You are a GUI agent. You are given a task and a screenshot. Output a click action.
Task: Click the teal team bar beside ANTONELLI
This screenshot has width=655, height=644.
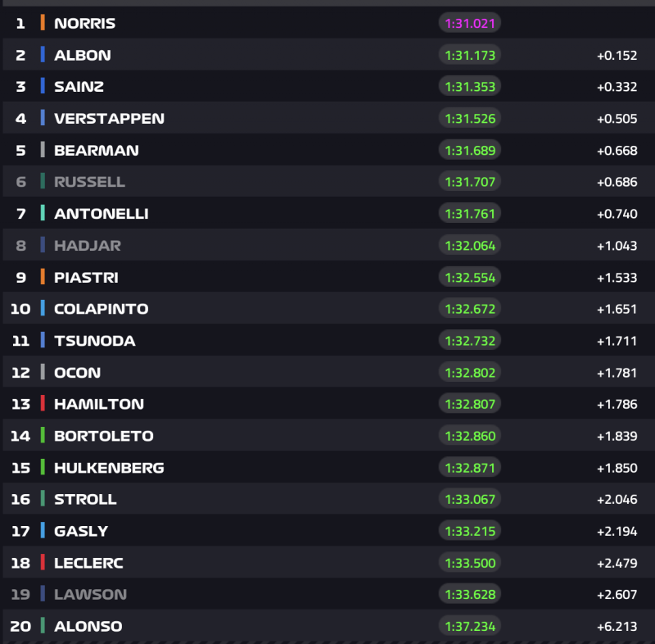coord(43,213)
